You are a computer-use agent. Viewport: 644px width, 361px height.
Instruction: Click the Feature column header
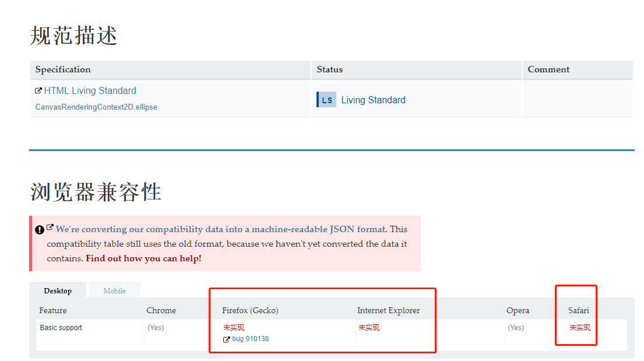(x=52, y=310)
